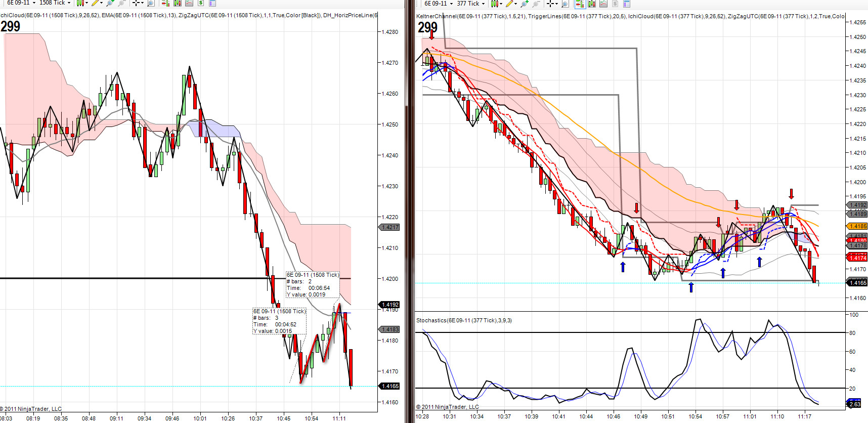Click the candlestick chart style icon on the 1508 Tick chart
Viewport: 868px width, 423px height.
point(80,3)
